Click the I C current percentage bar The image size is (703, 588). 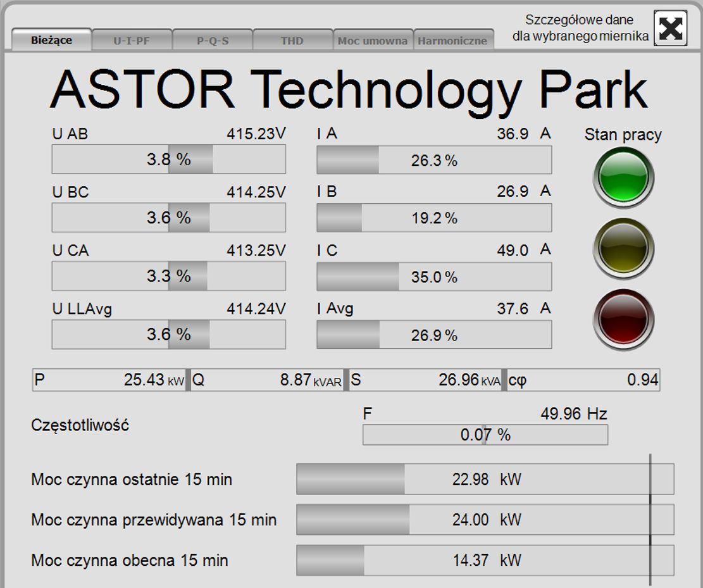434,277
